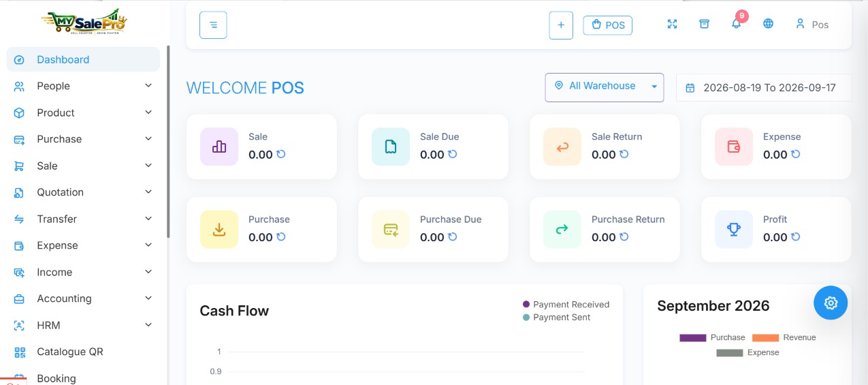
Task: Open the All Warehouse dropdown
Action: click(x=605, y=87)
